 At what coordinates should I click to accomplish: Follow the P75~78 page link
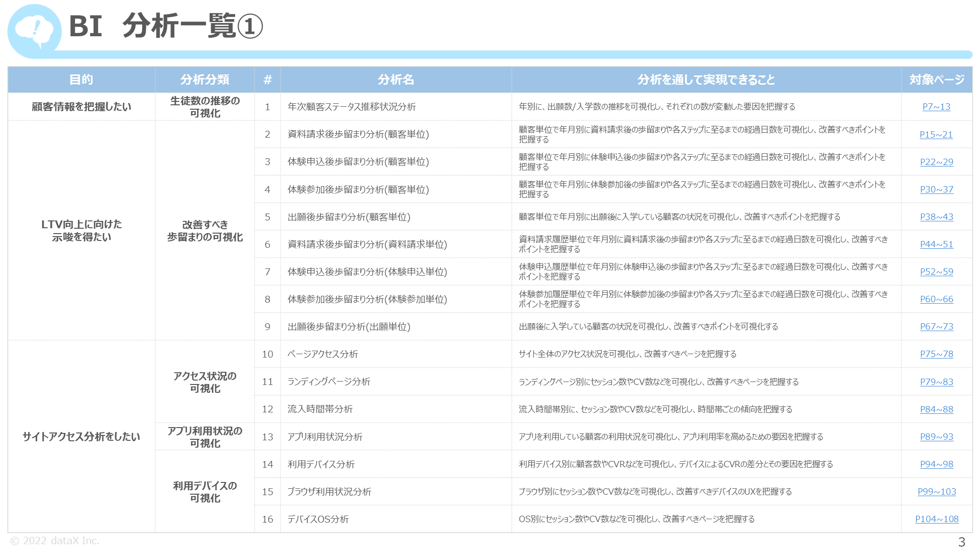pos(936,354)
